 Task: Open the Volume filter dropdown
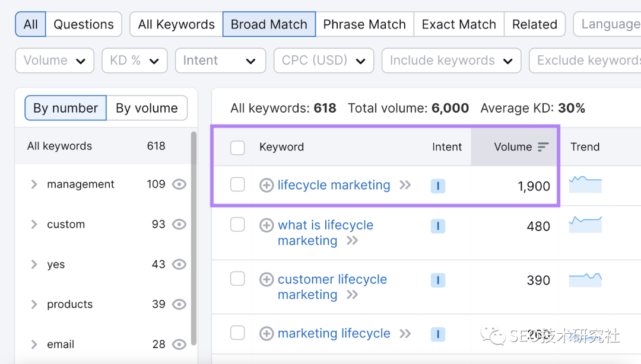[55, 60]
